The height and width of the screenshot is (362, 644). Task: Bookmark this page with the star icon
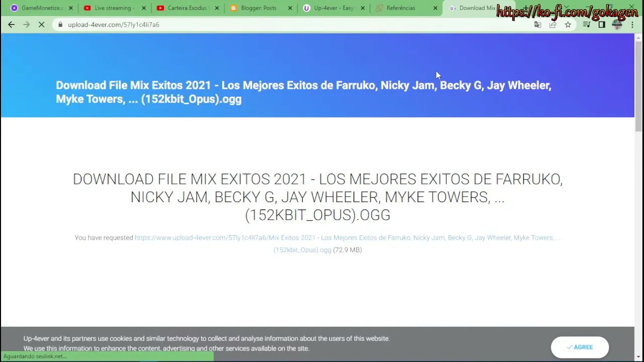(x=568, y=25)
